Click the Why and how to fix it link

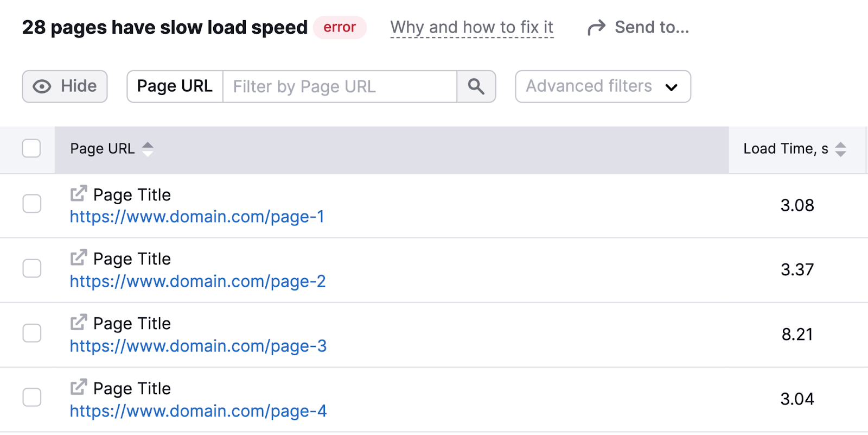click(x=471, y=27)
